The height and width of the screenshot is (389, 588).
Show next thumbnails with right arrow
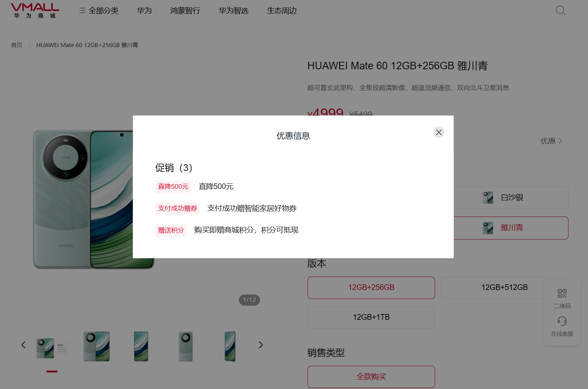(260, 345)
